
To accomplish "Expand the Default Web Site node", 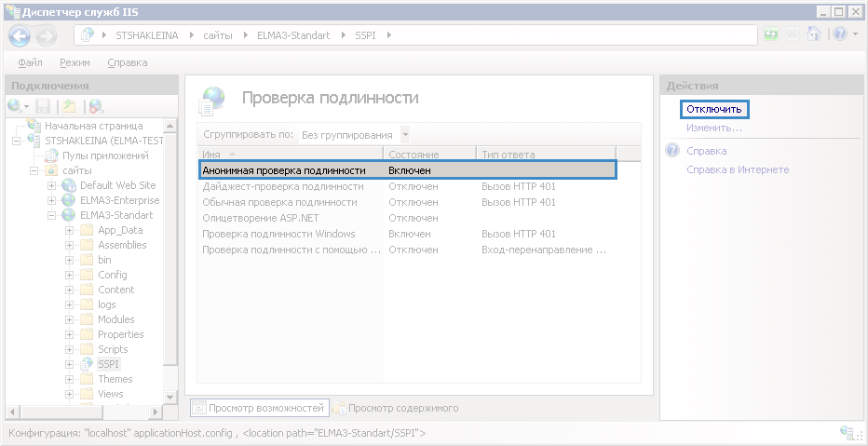I will (52, 185).
